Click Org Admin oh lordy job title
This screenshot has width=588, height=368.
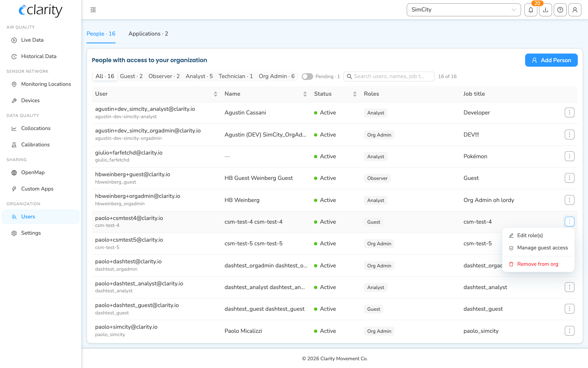point(489,200)
